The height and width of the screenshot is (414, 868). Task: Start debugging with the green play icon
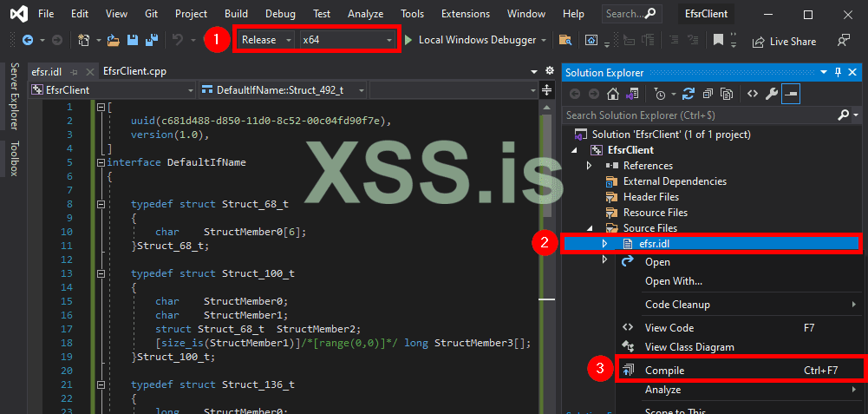click(x=408, y=40)
